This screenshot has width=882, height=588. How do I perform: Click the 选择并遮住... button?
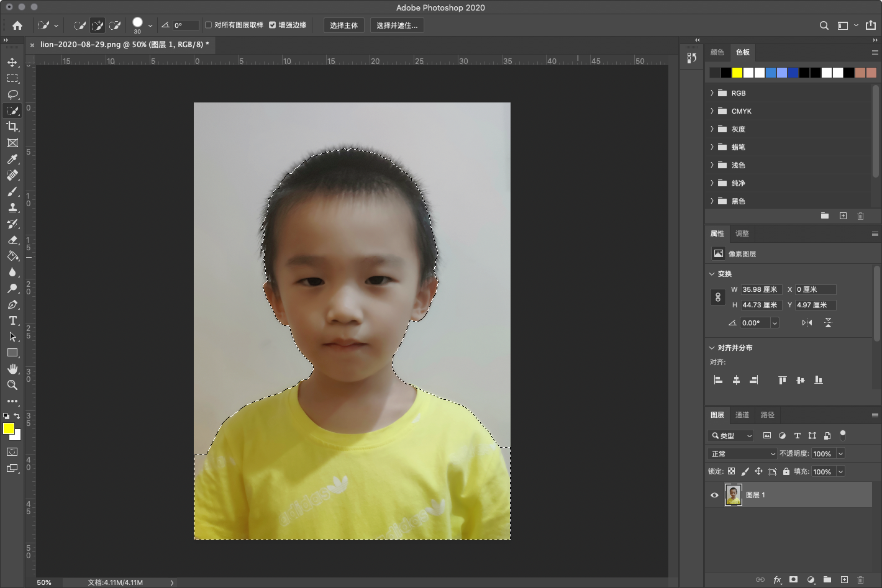coord(397,25)
